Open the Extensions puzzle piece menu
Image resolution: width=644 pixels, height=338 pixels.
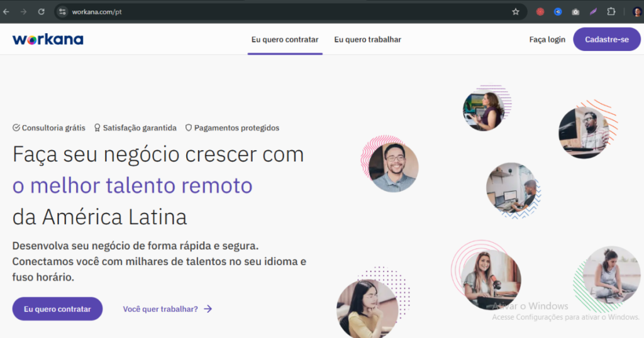611,12
